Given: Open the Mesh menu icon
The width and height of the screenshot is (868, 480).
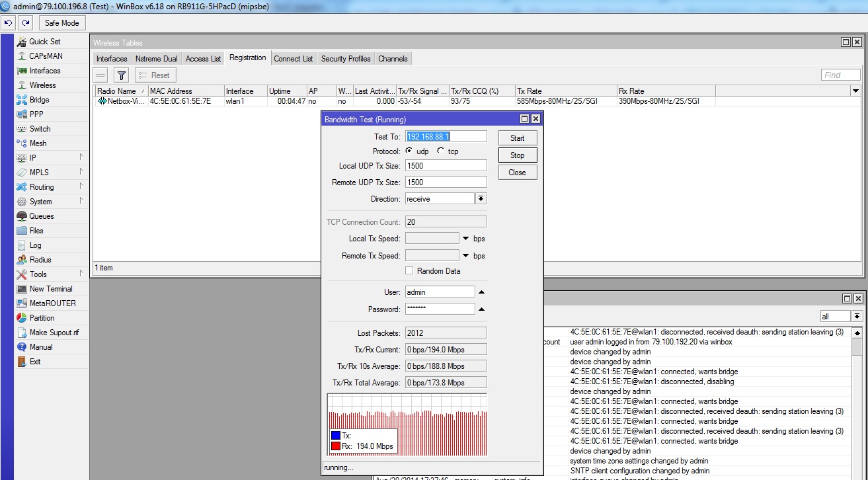Looking at the screenshot, I should point(22,143).
